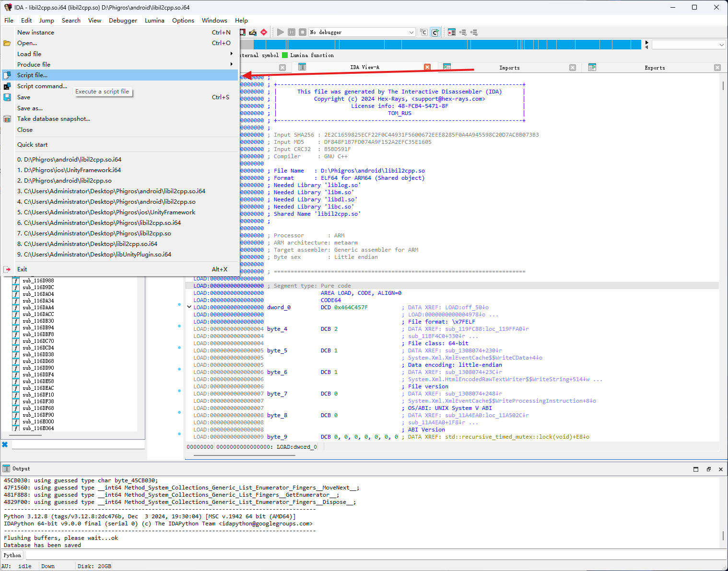The width and height of the screenshot is (728, 571).
Task: Choose Exit from the File menu
Action: tap(120, 269)
